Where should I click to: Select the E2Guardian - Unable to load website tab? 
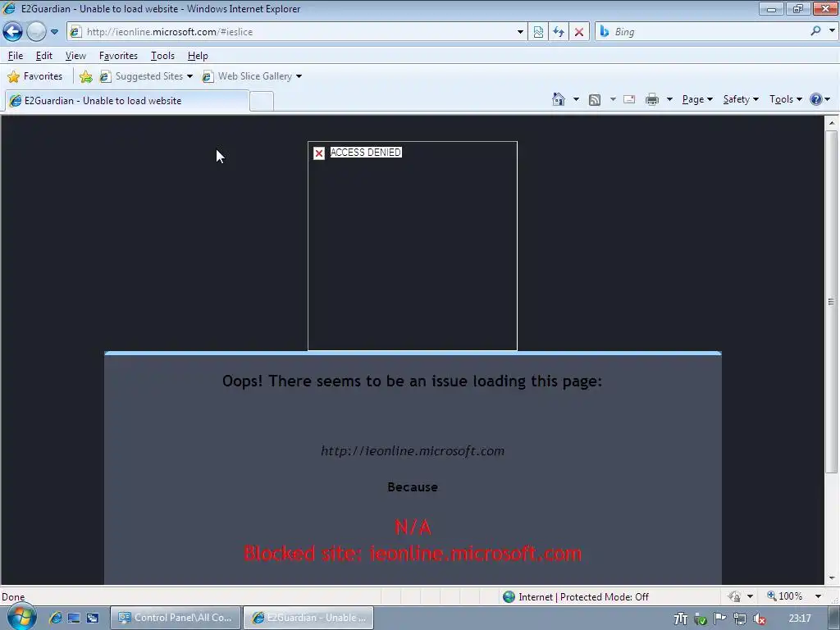[x=127, y=101]
